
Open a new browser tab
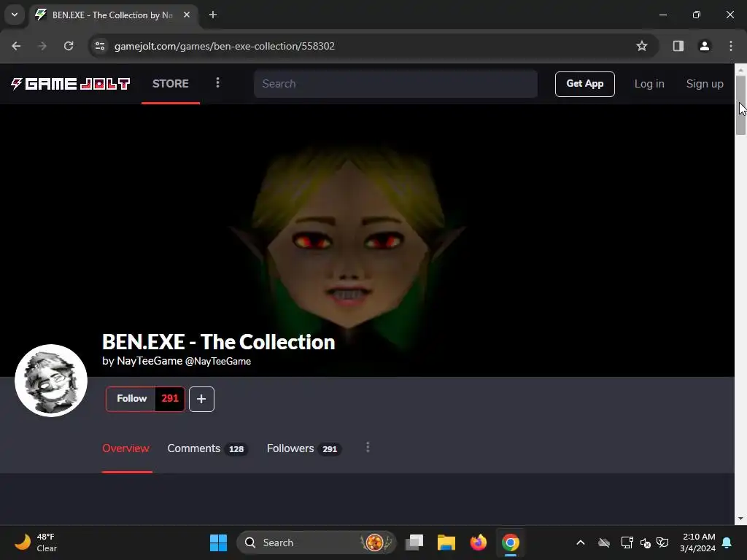[x=213, y=15]
